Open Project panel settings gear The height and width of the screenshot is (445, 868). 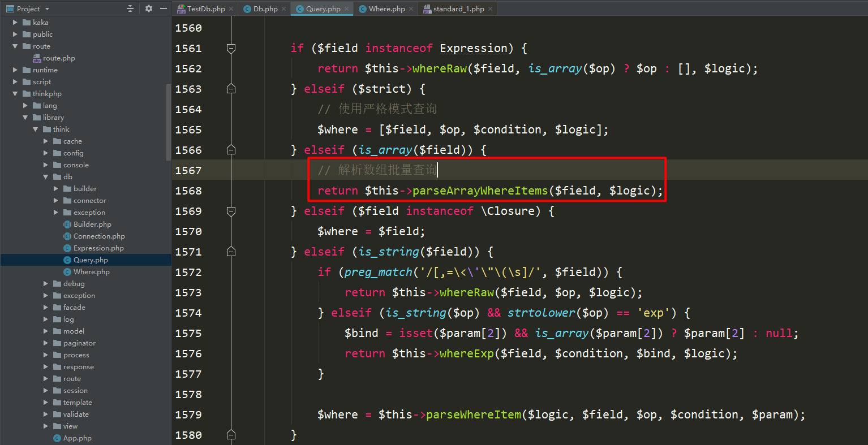coord(149,8)
